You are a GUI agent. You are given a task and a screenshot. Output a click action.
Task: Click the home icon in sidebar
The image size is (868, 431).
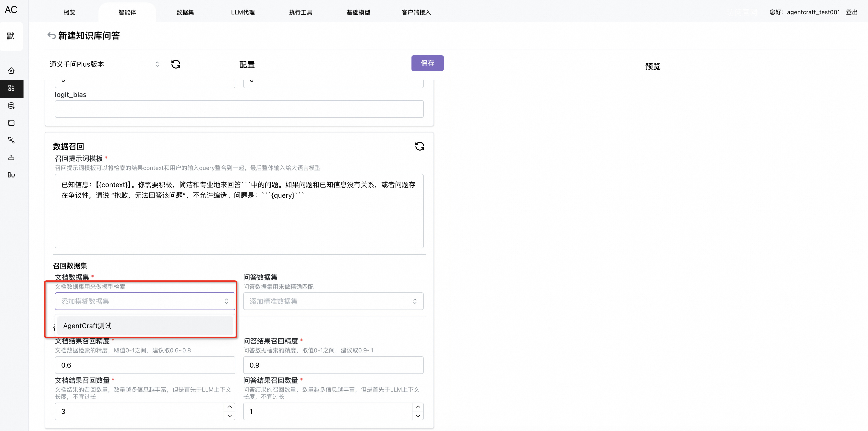point(11,71)
